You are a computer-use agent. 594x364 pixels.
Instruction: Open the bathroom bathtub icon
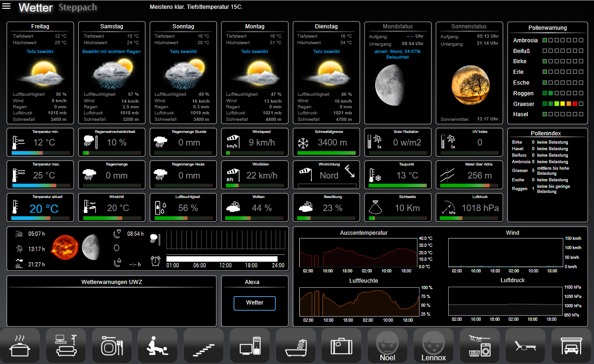(296, 345)
